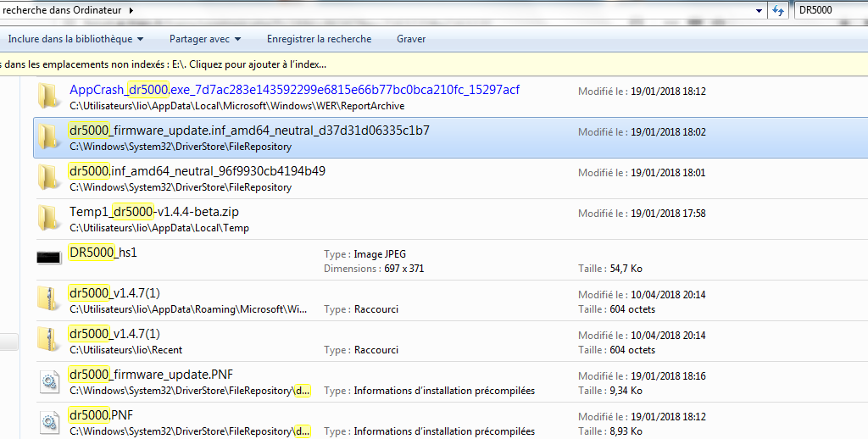Click modified date 19/01/2018 18:02

643,131
